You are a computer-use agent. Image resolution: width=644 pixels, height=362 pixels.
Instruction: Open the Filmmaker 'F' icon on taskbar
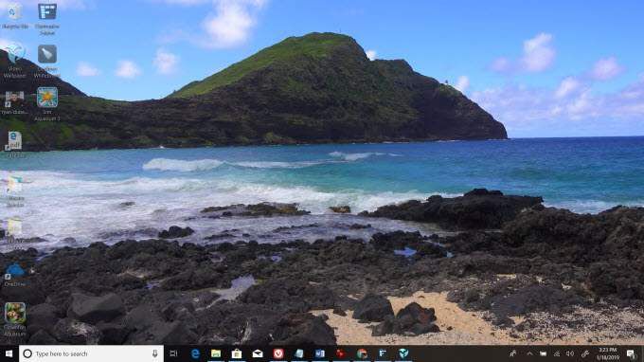coord(383,353)
